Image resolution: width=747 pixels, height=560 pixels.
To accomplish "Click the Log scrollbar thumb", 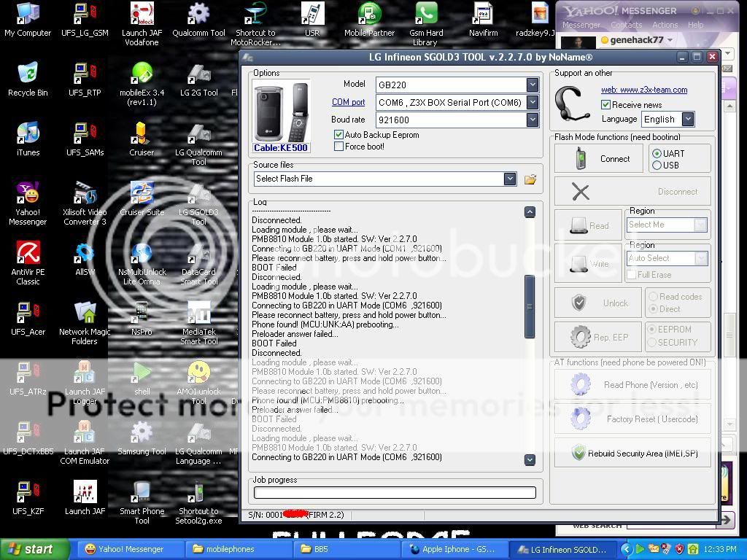I will [530, 307].
